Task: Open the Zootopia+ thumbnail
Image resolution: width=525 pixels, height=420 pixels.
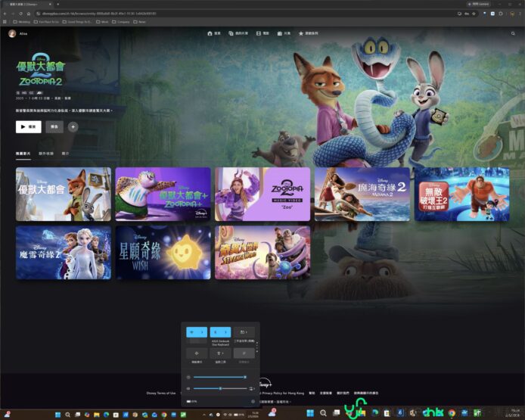Action: pos(163,194)
